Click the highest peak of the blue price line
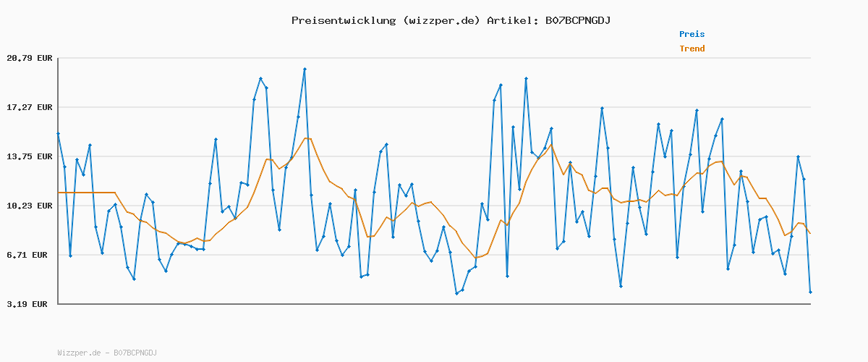Viewport: 868px width, 362px height. pyautogui.click(x=305, y=69)
